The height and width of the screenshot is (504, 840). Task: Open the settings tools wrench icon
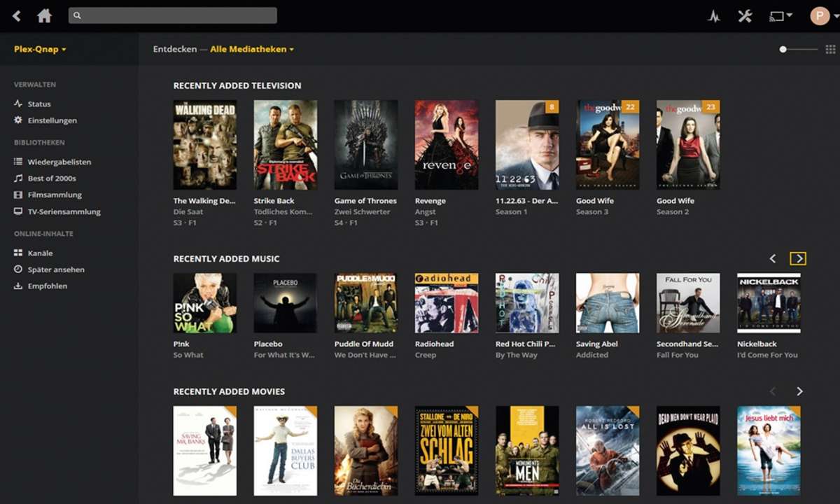pyautogui.click(x=745, y=15)
